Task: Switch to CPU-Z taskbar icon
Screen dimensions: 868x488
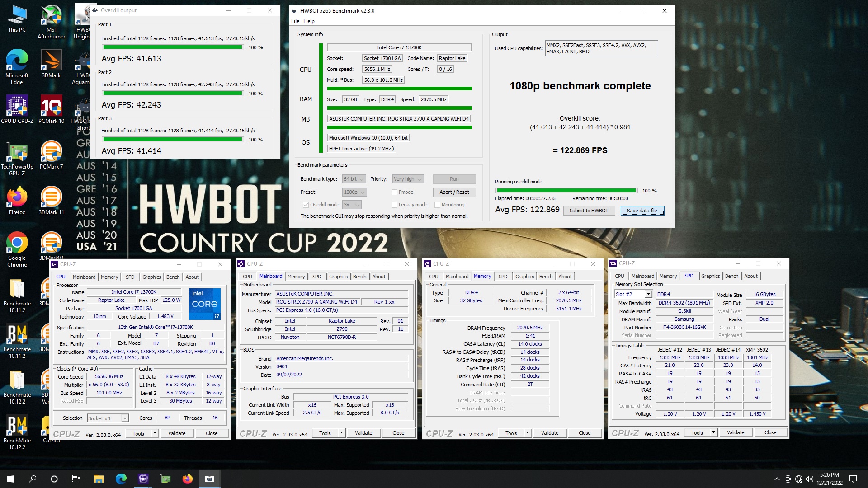Action: coord(143,479)
